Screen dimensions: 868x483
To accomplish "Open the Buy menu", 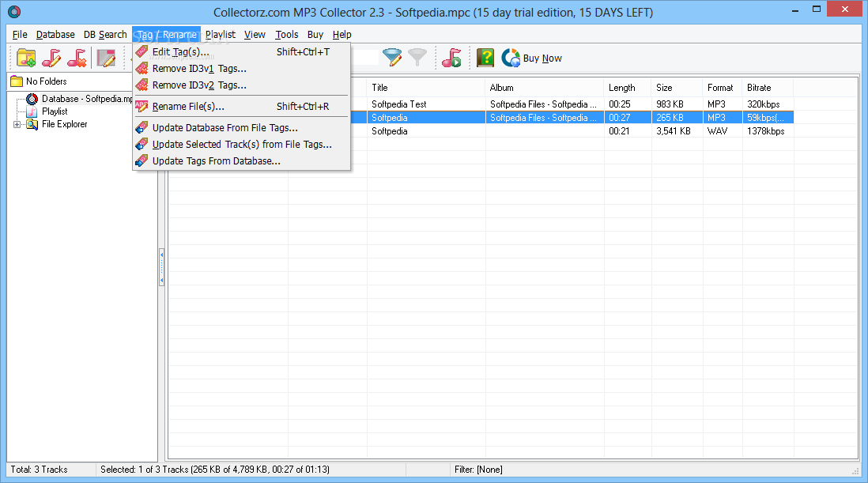I will point(315,34).
